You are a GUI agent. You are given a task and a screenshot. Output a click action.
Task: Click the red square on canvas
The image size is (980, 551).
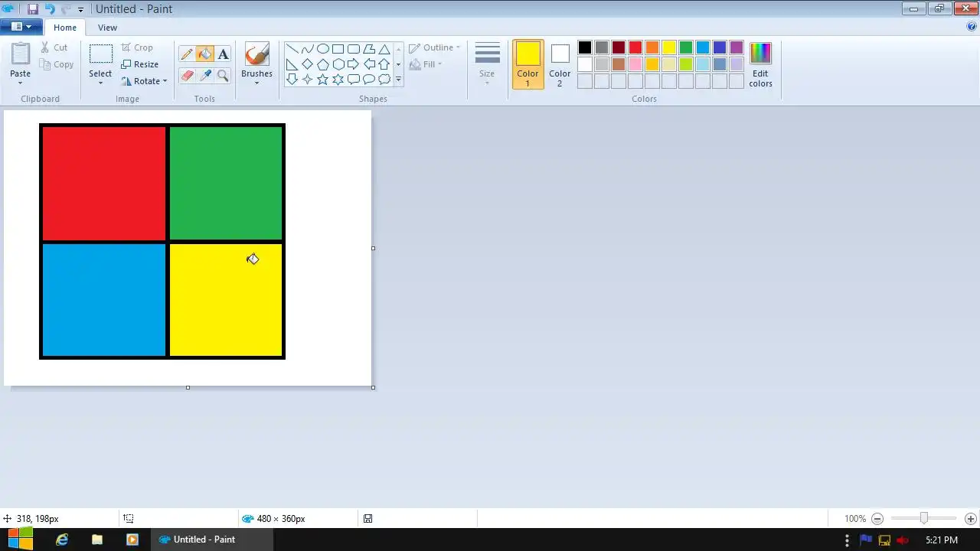pos(104,183)
